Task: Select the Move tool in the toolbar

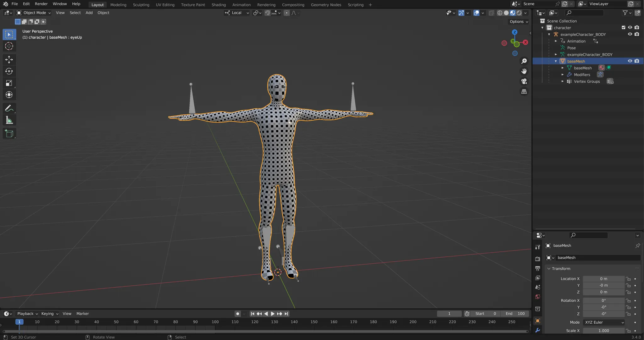Action: pos(9,59)
